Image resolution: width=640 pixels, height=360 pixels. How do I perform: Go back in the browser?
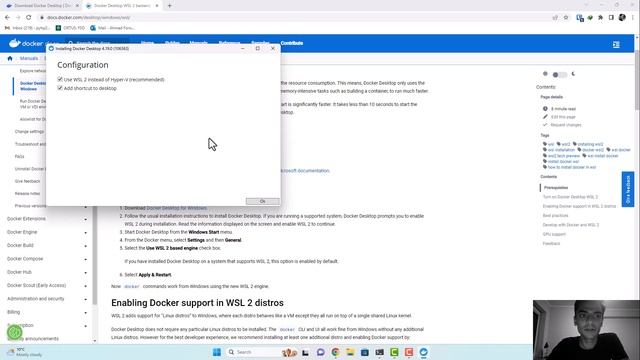click(7, 18)
